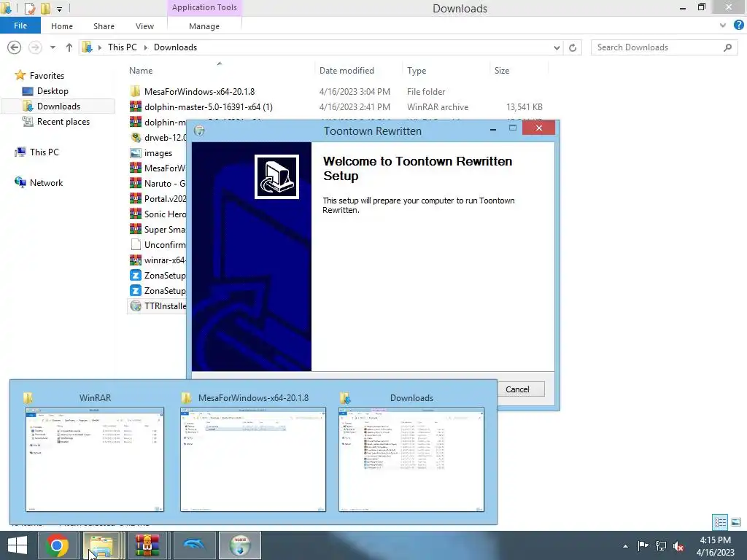The width and height of the screenshot is (747, 560).
Task: Open recent locations dropdown beside nav arrows
Action: coord(53,47)
